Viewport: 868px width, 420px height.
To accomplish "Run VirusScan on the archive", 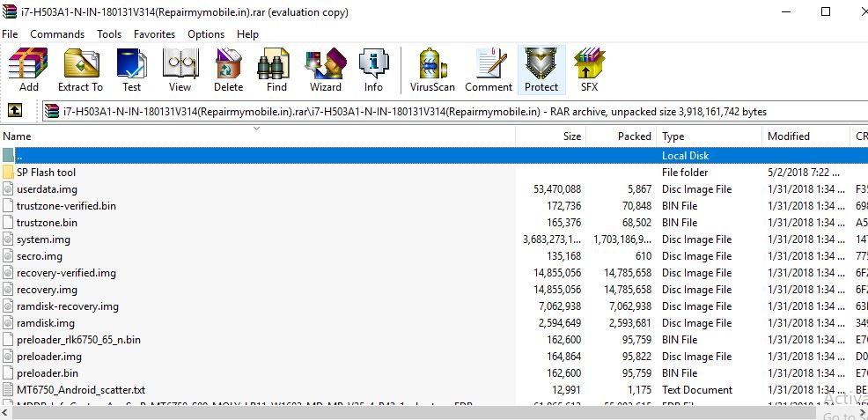I will point(432,70).
